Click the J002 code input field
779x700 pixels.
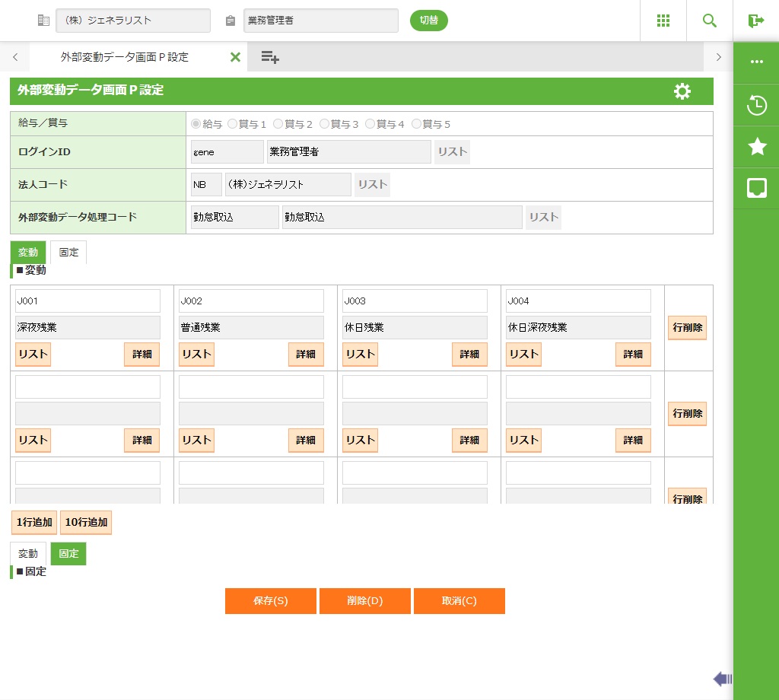[x=251, y=301]
